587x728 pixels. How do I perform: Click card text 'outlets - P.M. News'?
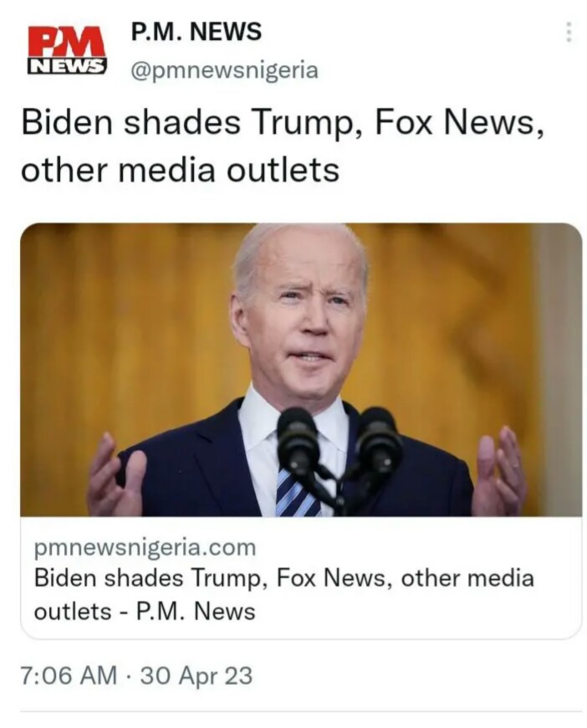coord(145,611)
